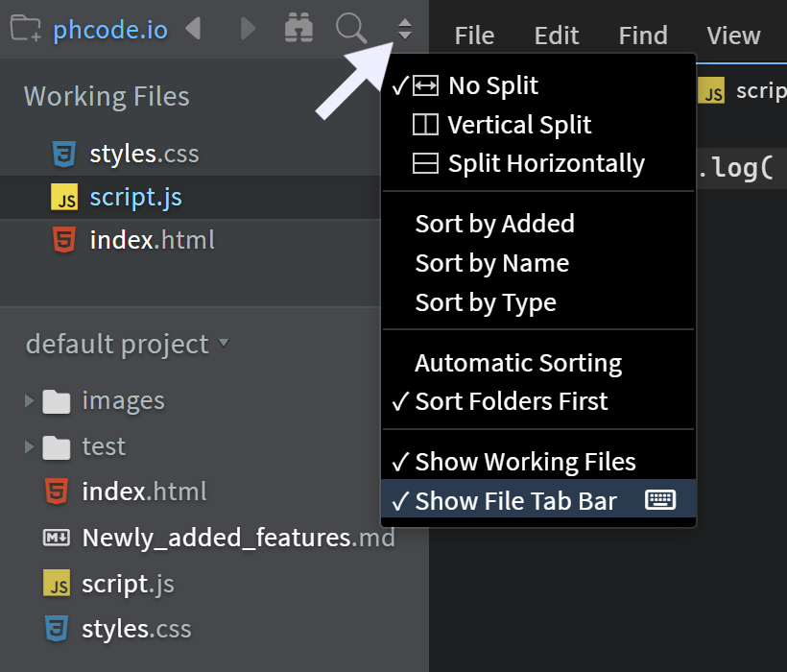Click the split-view arrows icon in toolbar
Image resolution: width=787 pixels, height=672 pixels.
404,29
